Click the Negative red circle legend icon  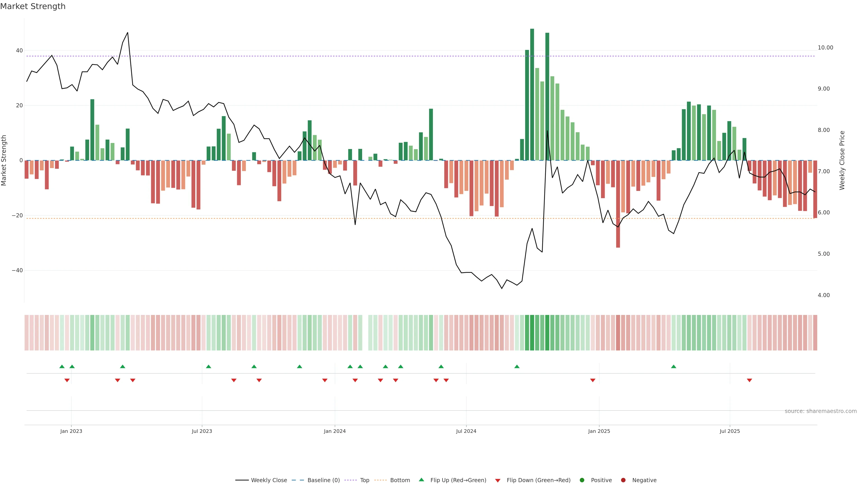pos(623,480)
